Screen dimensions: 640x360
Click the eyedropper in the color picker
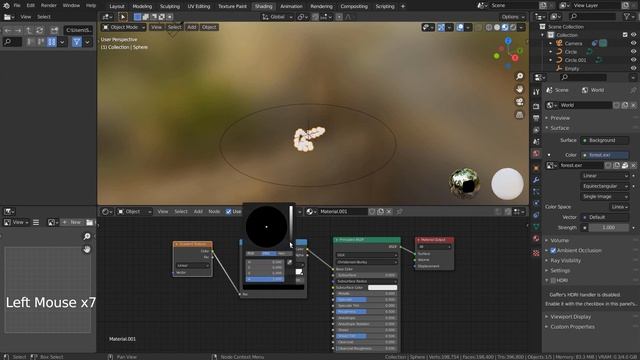(x=289, y=262)
